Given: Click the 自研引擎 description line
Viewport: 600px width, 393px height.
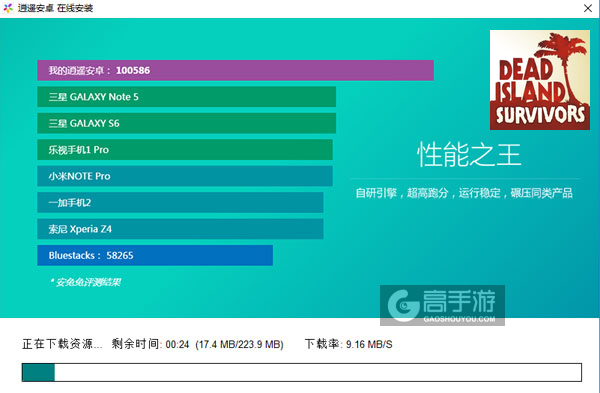Looking at the screenshot, I should pos(464,193).
